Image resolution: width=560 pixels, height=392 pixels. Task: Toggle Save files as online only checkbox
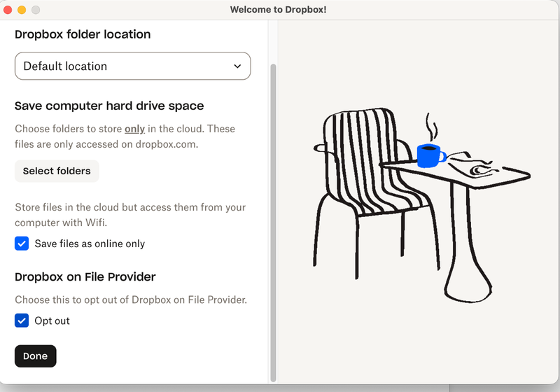tap(22, 244)
